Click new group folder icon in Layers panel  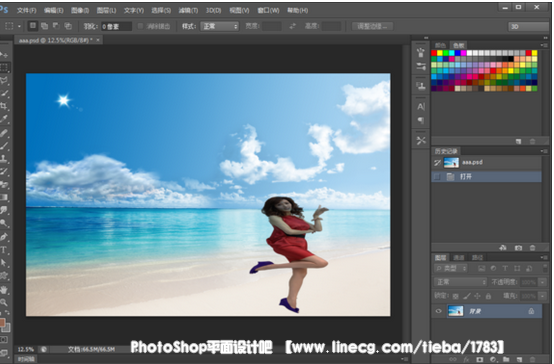coord(506,359)
